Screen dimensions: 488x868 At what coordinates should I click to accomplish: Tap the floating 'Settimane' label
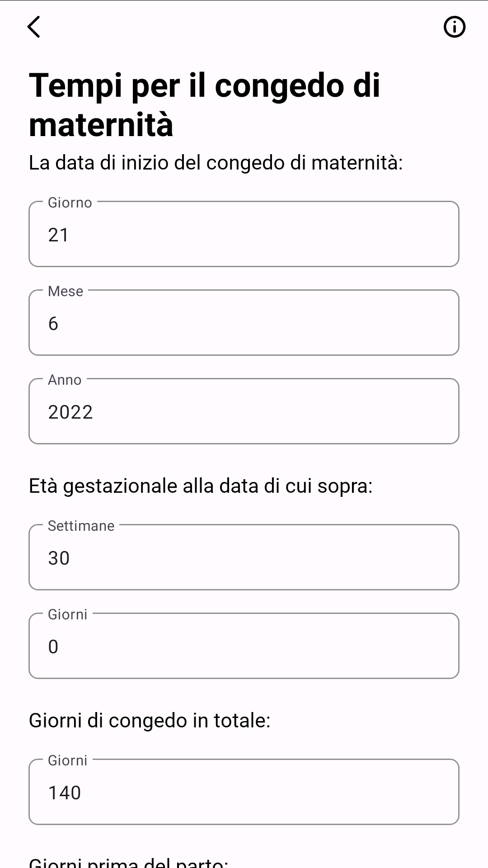click(81, 526)
